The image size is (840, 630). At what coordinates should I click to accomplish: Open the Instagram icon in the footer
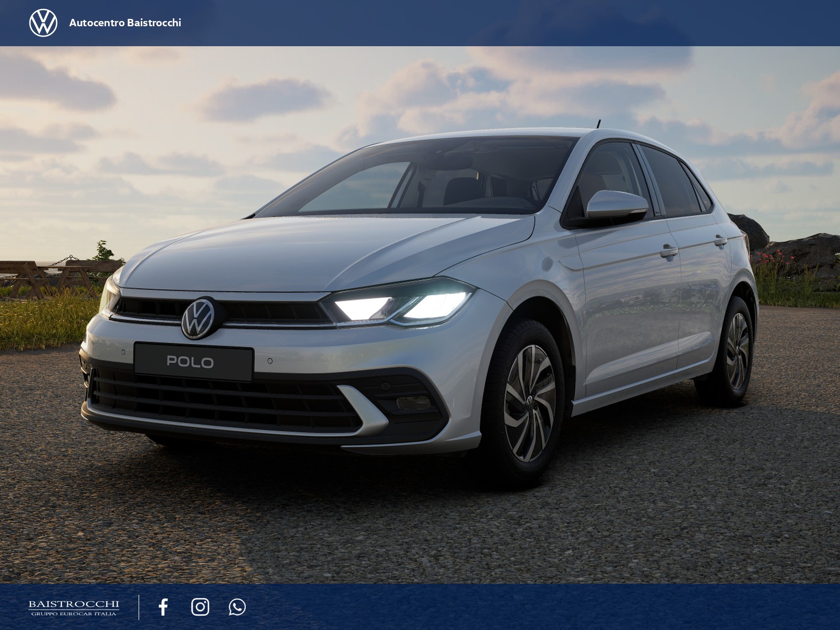[x=200, y=607]
